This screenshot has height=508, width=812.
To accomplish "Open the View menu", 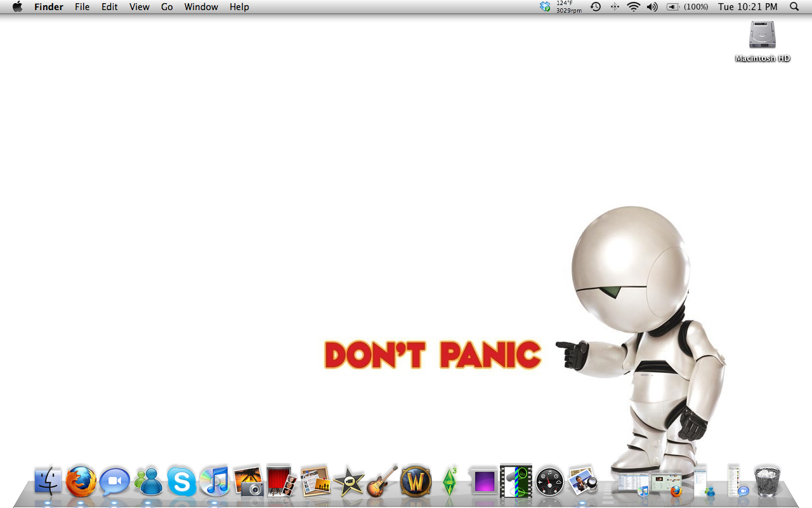I will click(x=140, y=7).
